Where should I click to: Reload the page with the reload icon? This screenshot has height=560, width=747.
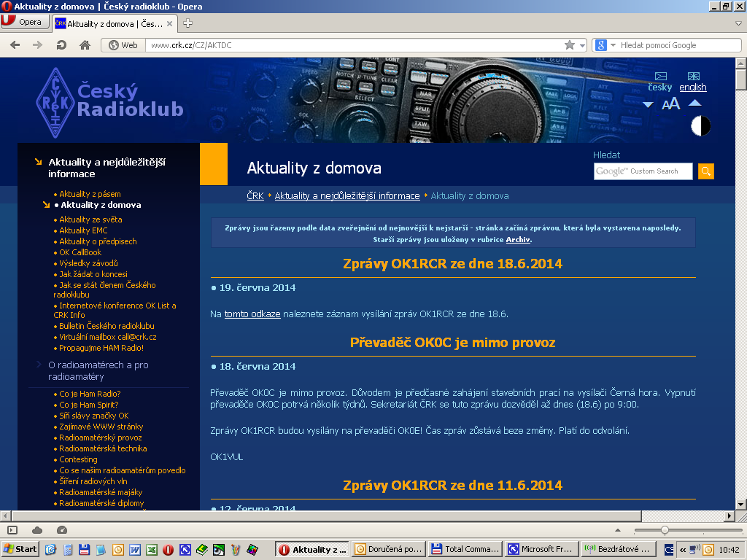61,45
